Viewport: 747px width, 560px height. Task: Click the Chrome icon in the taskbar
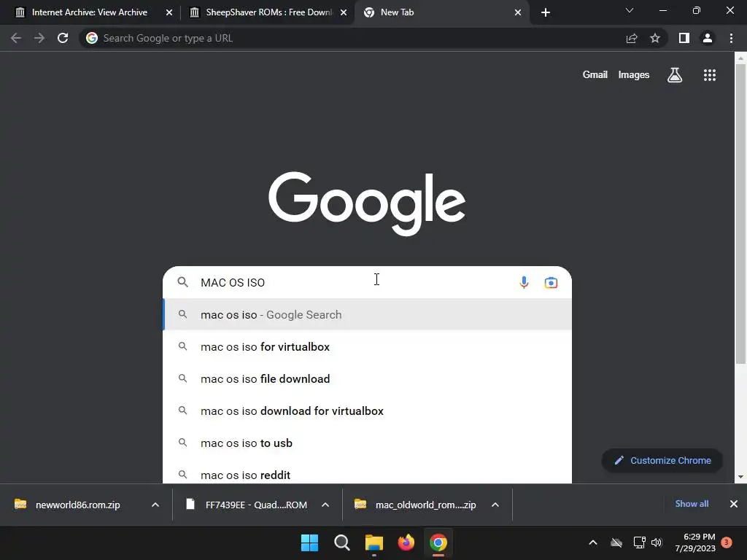438,542
